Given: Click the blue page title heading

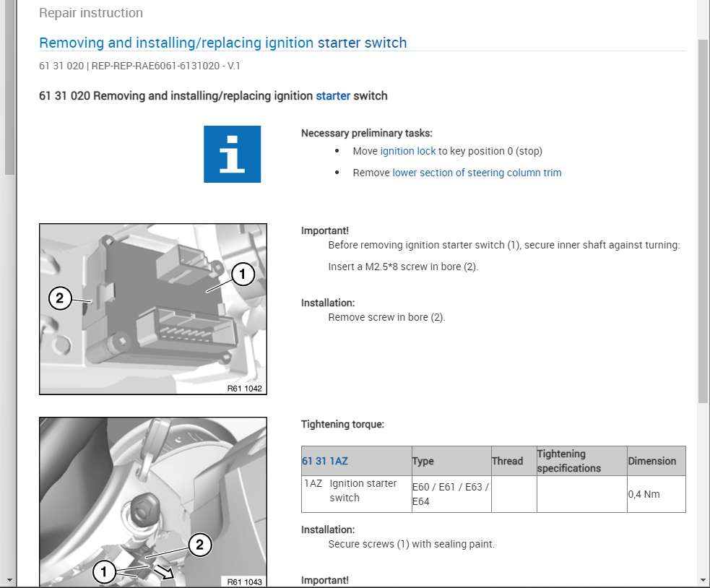Looking at the screenshot, I should click(222, 43).
